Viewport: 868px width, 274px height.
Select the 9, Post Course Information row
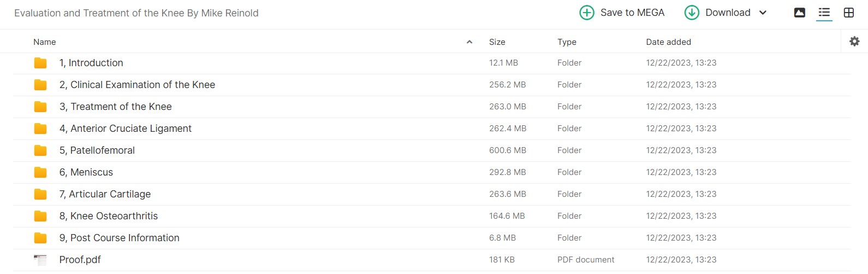432,238
